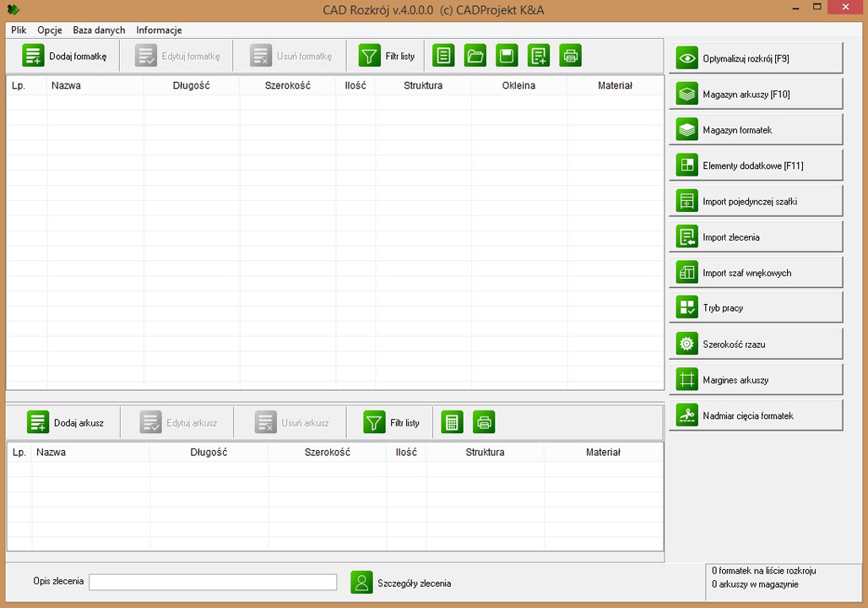
Task: Click the printer icon in arkusz toolbar
Action: click(483, 422)
